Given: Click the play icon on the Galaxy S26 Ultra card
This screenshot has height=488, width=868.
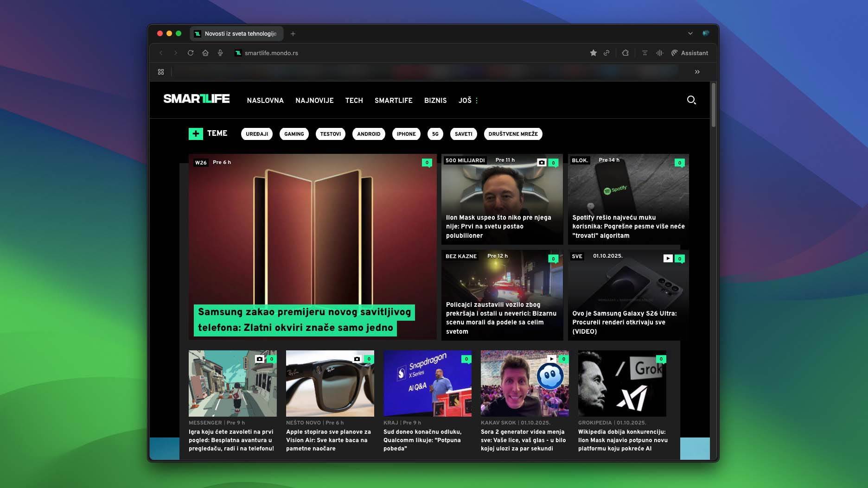Looking at the screenshot, I should tap(668, 259).
